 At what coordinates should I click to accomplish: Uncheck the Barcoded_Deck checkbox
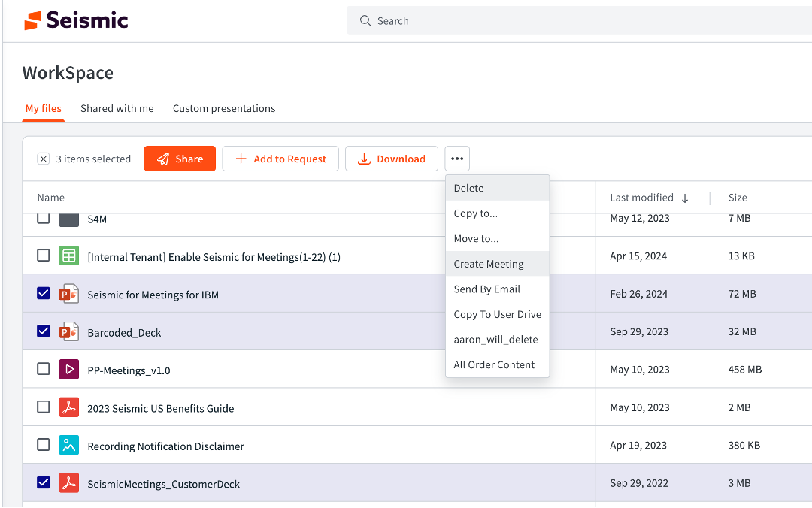[44, 331]
